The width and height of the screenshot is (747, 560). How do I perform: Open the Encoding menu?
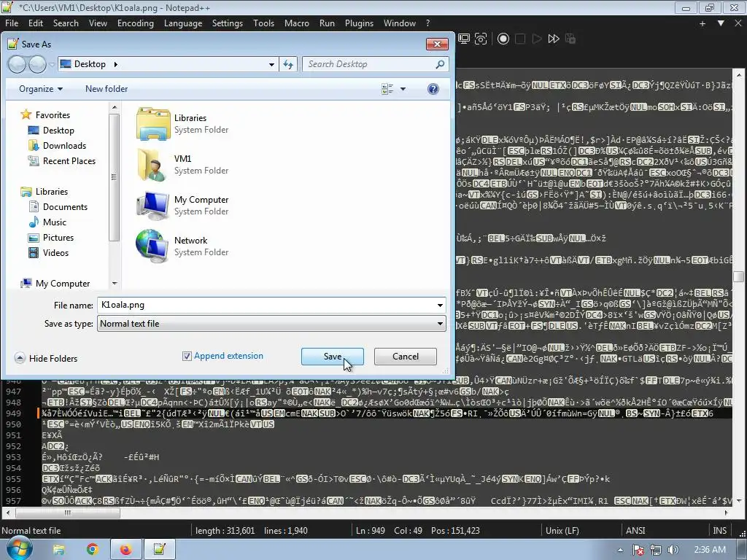pyautogui.click(x=135, y=23)
